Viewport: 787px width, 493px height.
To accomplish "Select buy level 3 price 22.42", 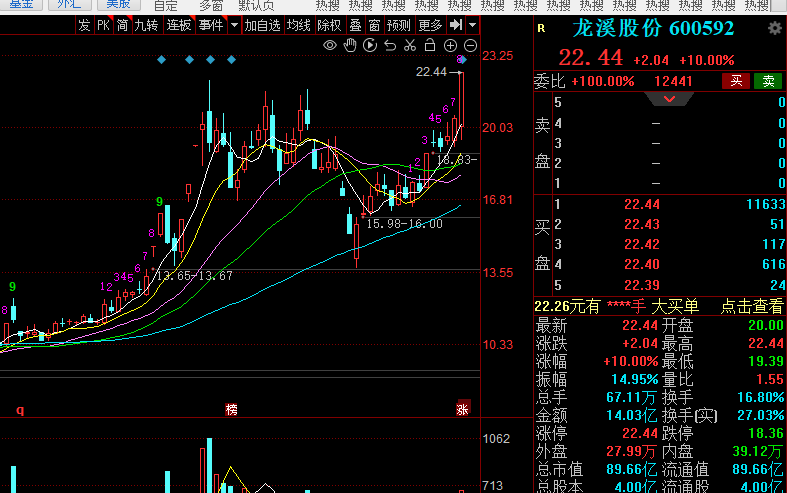I will tap(642, 244).
